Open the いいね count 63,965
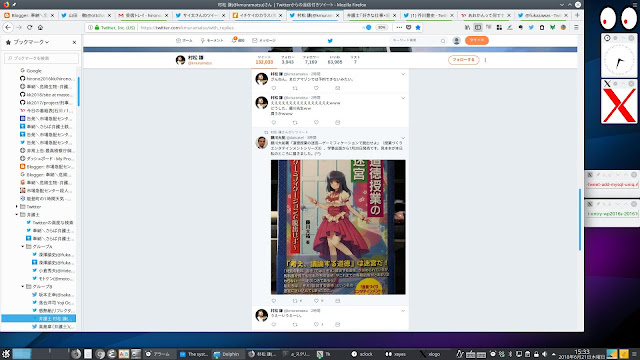The image size is (640, 360). [335, 60]
